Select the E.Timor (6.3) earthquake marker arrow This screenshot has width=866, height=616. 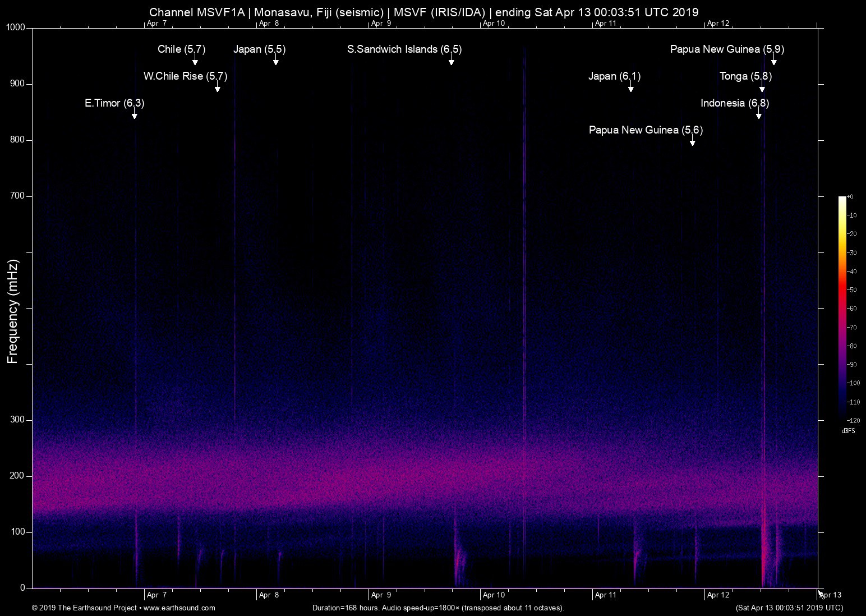(134, 116)
